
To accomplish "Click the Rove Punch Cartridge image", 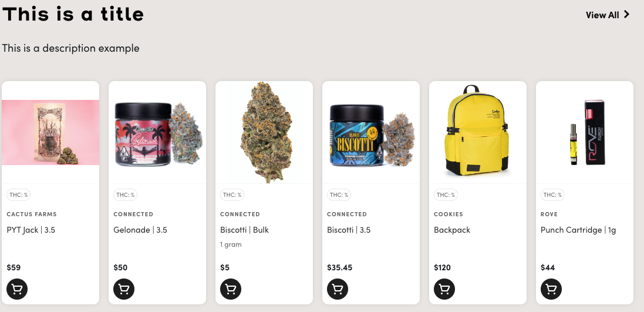I will point(585,132).
